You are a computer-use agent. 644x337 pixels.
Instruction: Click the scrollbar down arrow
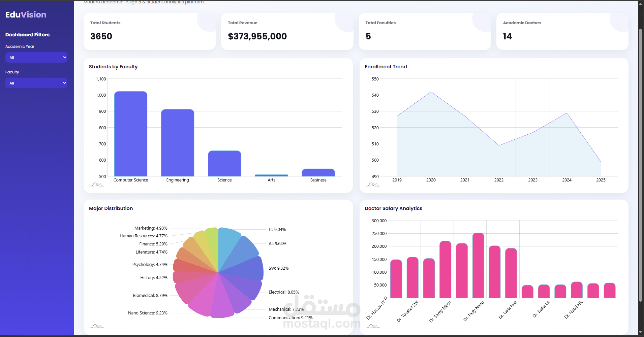(641, 333)
